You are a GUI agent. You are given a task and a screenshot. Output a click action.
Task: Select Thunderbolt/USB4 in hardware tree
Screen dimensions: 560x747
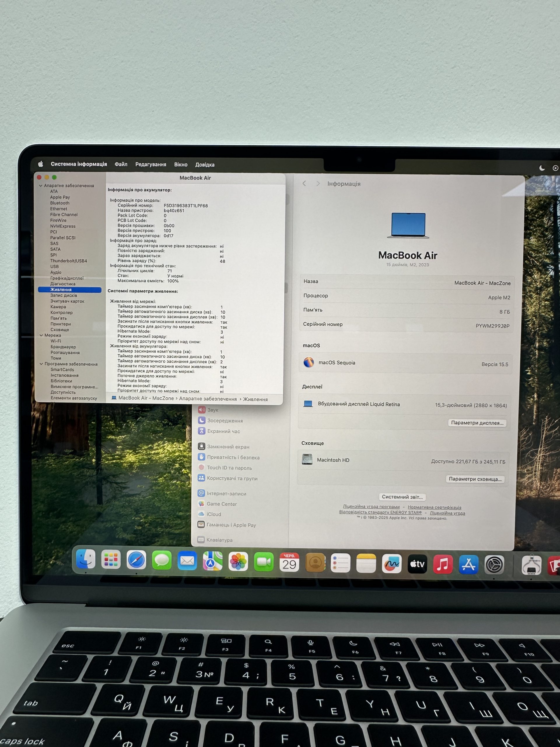pos(69,261)
